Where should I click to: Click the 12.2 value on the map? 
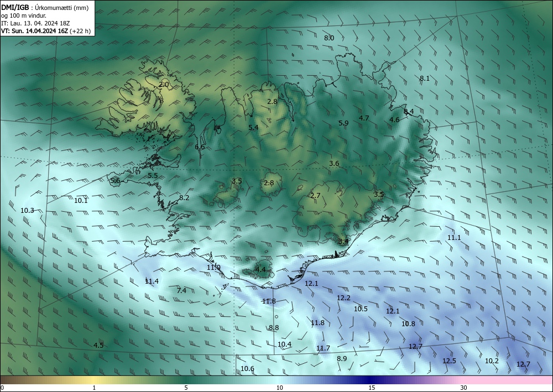point(343,298)
